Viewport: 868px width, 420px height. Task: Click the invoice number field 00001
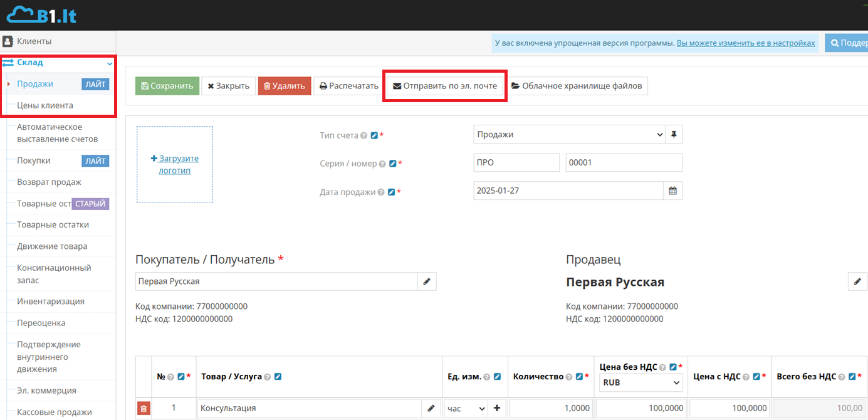(623, 162)
